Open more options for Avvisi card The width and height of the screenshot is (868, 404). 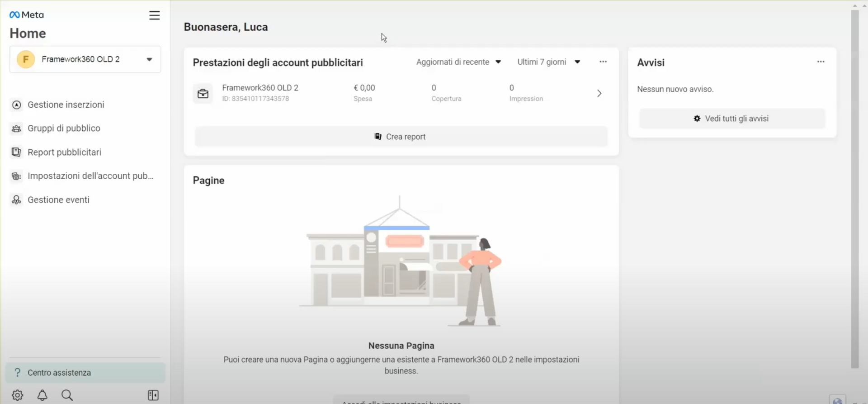821,62
